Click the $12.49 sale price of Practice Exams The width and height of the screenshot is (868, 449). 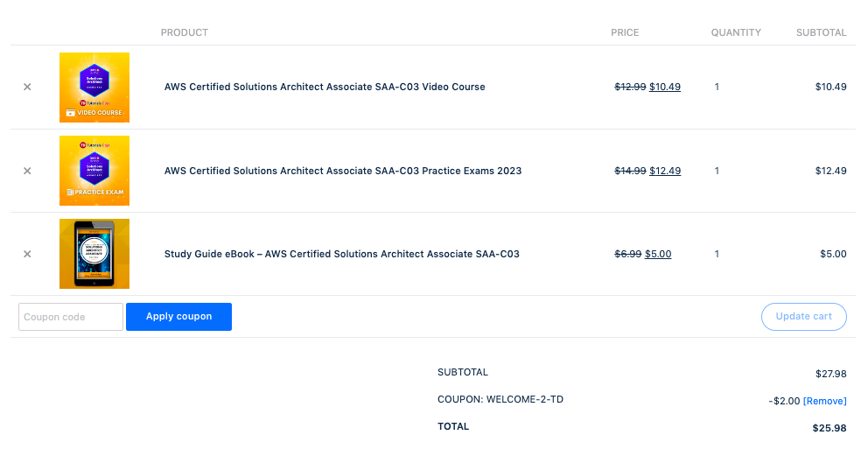(665, 172)
